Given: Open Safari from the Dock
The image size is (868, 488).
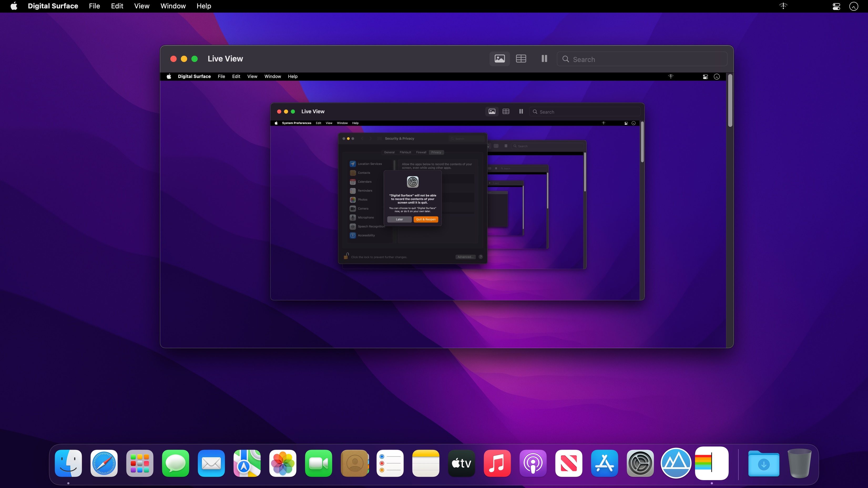Looking at the screenshot, I should coord(104,463).
